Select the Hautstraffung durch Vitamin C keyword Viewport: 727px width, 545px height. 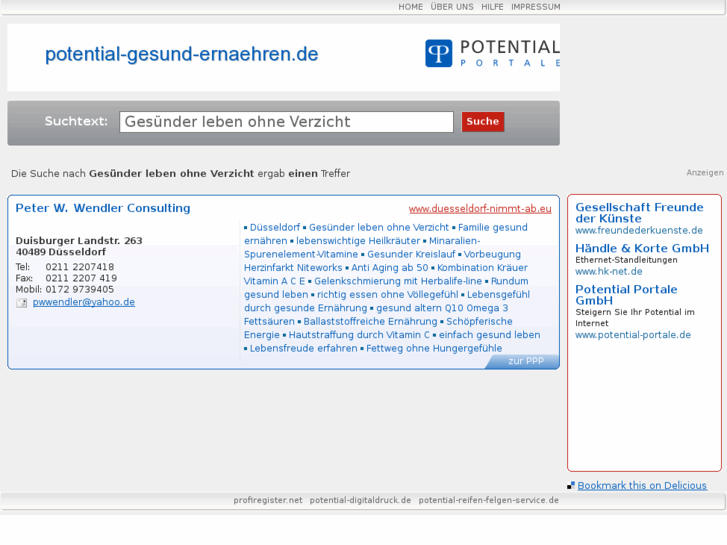pos(359,335)
